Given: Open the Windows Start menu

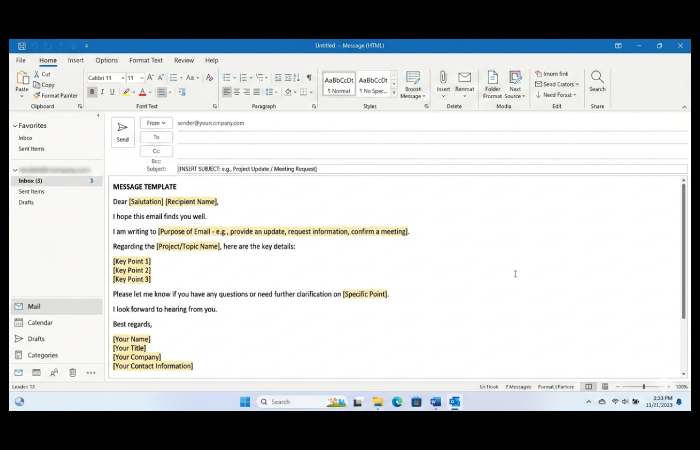Looking at the screenshot, I should point(245,402).
